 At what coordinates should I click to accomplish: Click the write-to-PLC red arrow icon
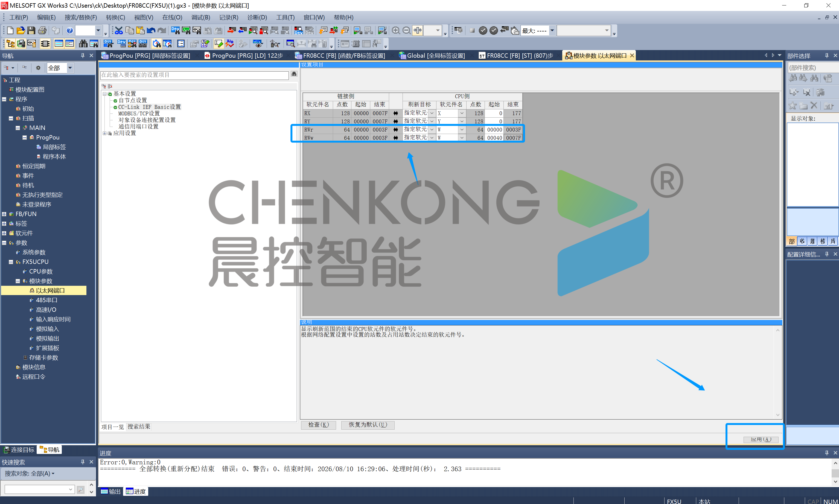click(x=232, y=31)
